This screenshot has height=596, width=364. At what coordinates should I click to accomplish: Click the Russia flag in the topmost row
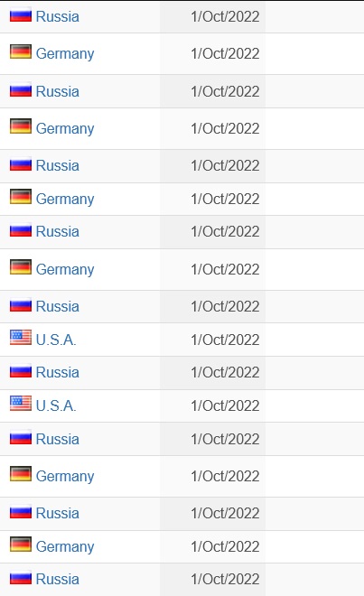click(x=21, y=14)
